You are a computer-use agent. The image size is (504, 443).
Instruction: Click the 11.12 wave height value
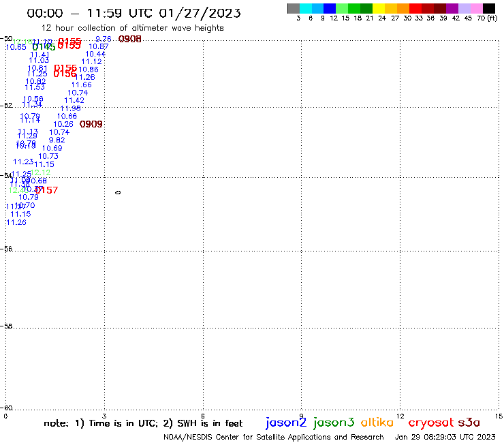point(92,61)
